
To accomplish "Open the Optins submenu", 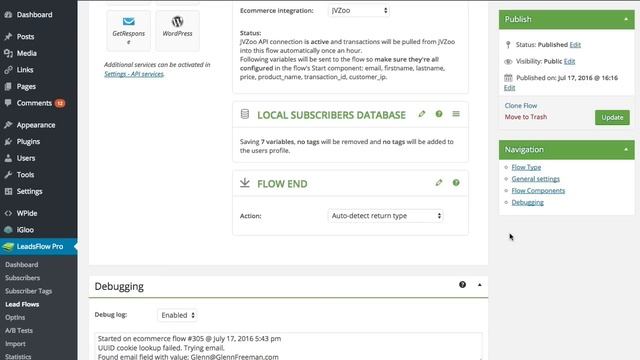I will pyautogui.click(x=15, y=317).
